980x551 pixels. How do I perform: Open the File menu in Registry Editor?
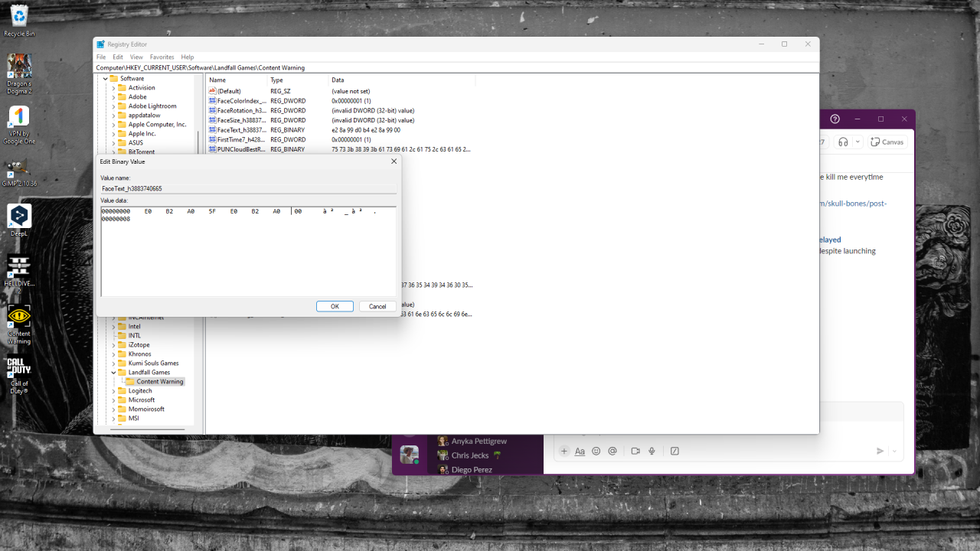(x=101, y=57)
